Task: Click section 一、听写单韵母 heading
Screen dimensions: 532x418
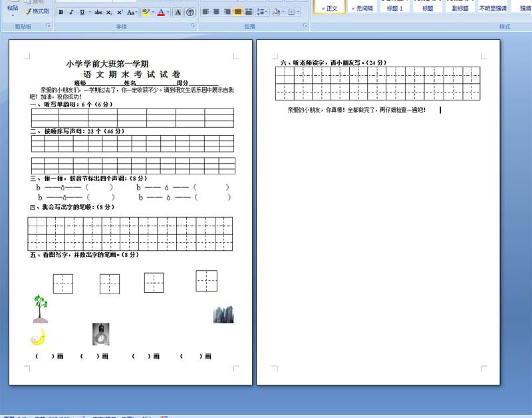Action: click(x=72, y=104)
